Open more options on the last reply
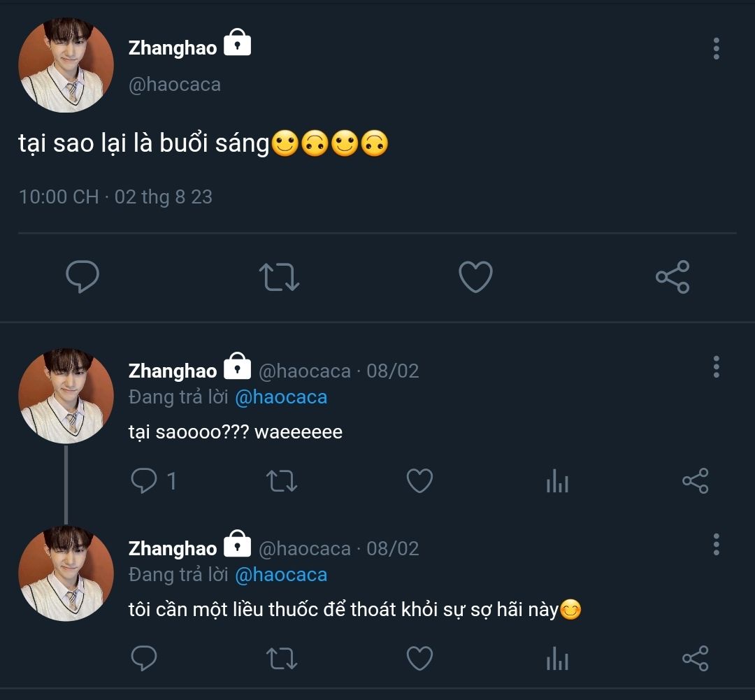 (x=716, y=544)
